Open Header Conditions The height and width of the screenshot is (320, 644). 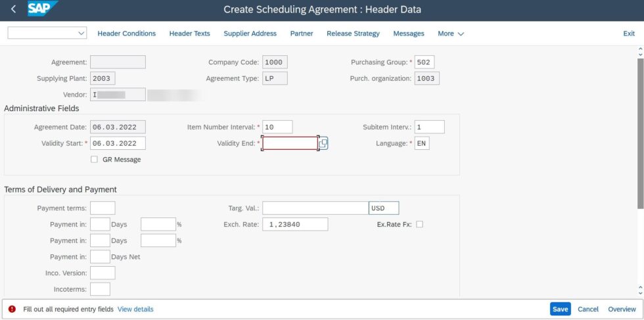coord(126,34)
